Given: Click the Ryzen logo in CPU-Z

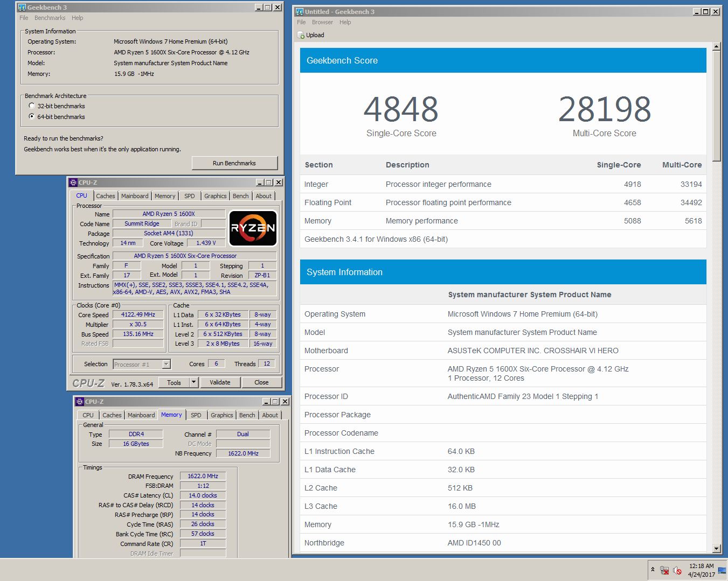Looking at the screenshot, I should (253, 228).
